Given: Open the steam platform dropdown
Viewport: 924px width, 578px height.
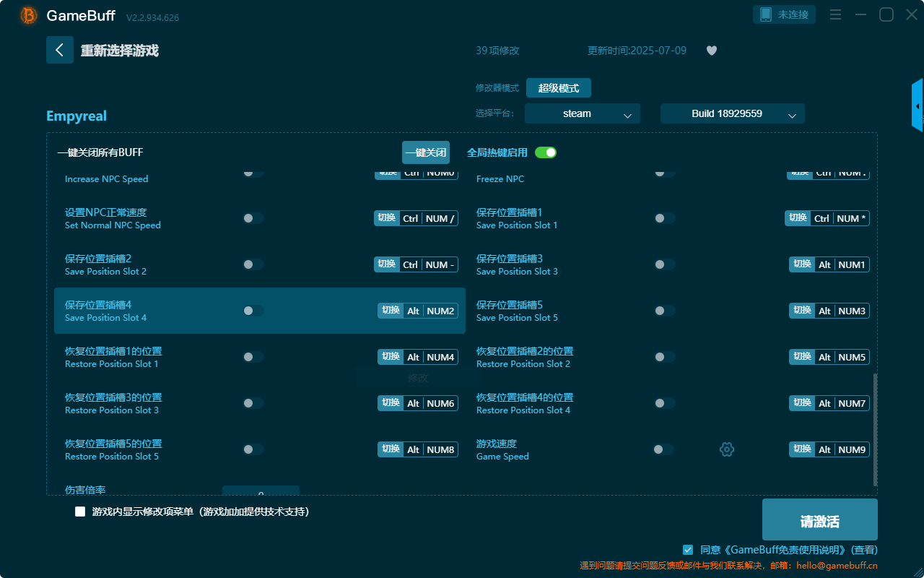Looking at the screenshot, I should (x=582, y=113).
